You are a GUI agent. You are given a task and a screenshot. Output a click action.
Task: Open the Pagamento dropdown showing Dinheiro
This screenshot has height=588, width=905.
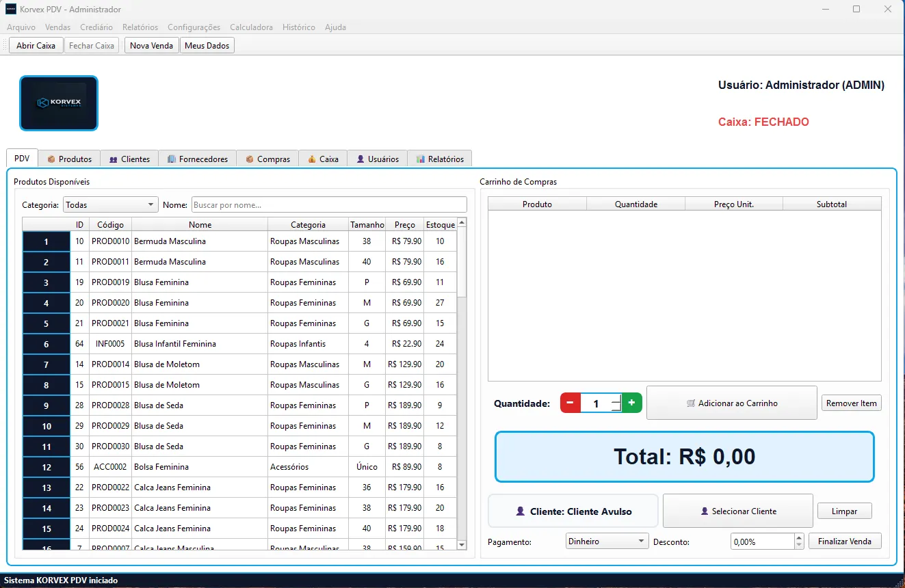point(607,542)
